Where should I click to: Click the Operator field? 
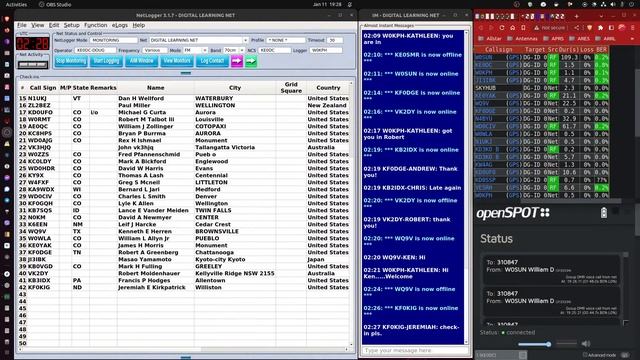[x=95, y=50]
